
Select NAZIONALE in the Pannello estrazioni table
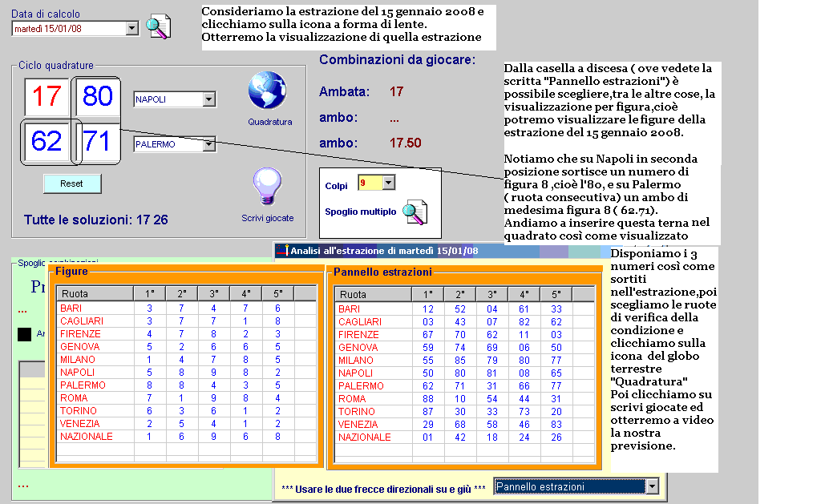365,437
